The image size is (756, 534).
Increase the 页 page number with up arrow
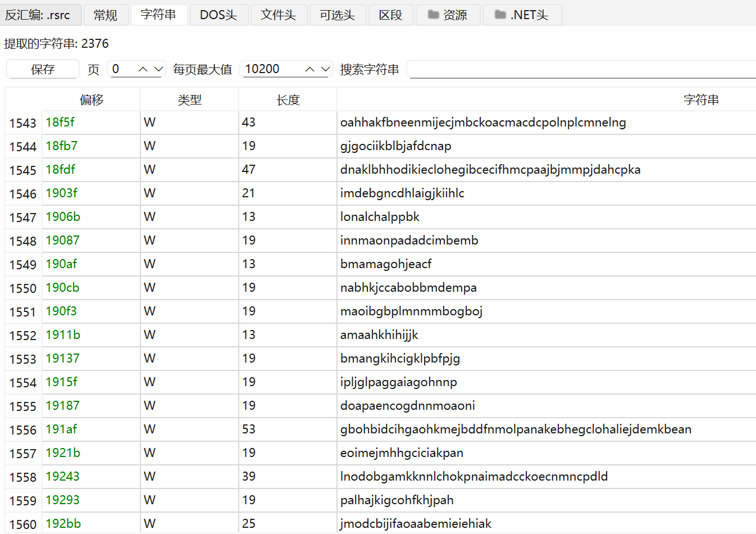click(x=143, y=69)
